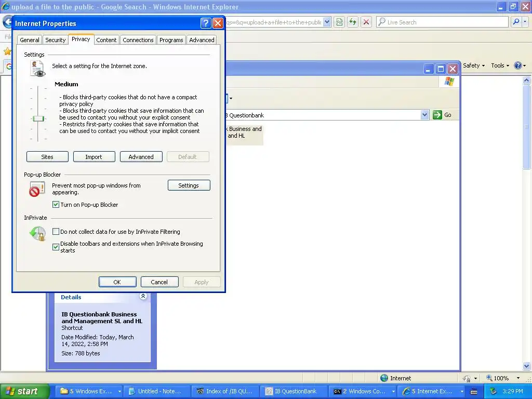Uncheck Disable toolbars and extensions checkbox

[x=56, y=247]
